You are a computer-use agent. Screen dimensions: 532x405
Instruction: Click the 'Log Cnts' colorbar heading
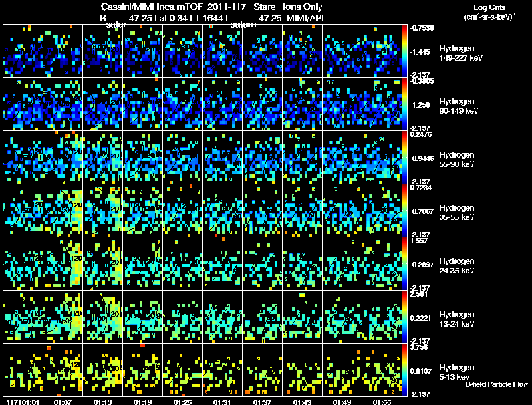(489, 7)
